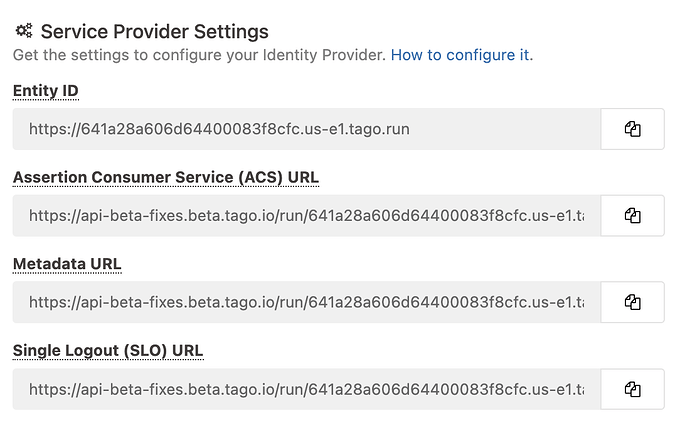The height and width of the screenshot is (422, 690).
Task: Click the Single Logout (SLO) URL label
Action: click(110, 350)
